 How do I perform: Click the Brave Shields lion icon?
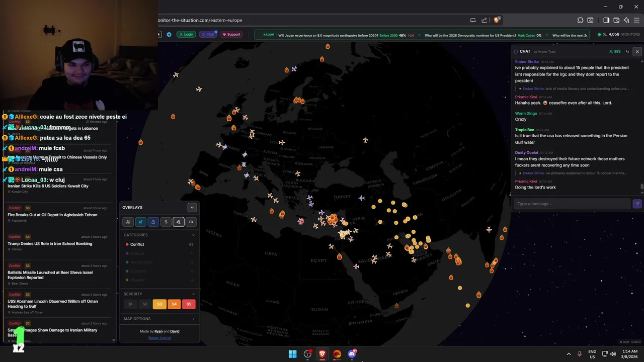497,20
